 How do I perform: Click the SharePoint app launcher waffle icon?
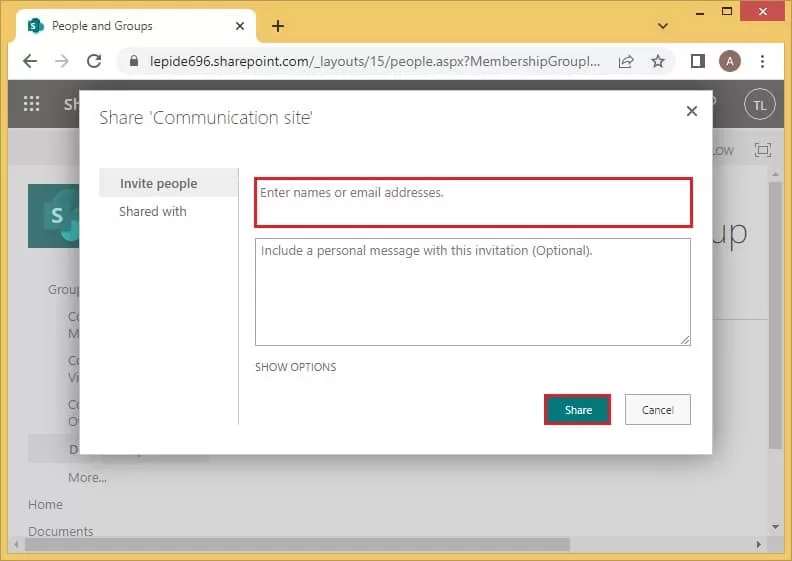tap(31, 104)
